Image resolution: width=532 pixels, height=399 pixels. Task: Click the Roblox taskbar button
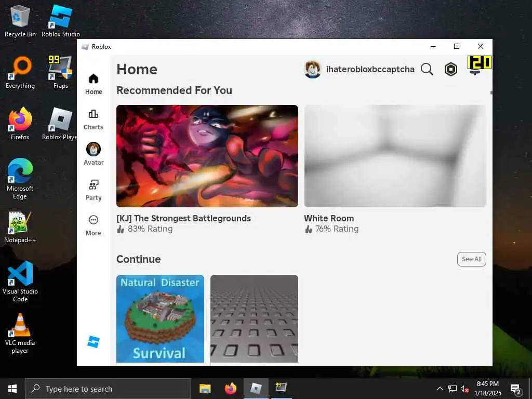pyautogui.click(x=256, y=389)
